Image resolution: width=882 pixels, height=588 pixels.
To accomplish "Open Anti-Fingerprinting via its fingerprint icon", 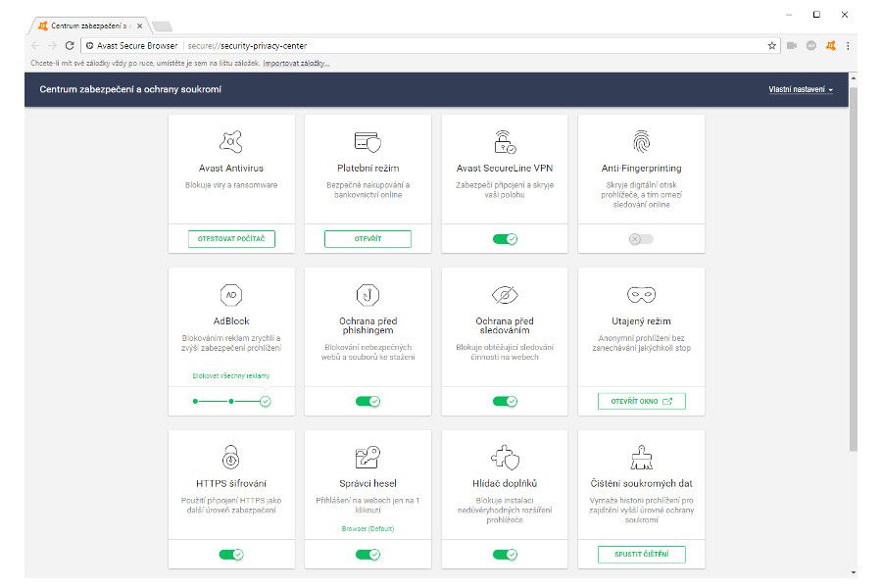I will [641, 140].
